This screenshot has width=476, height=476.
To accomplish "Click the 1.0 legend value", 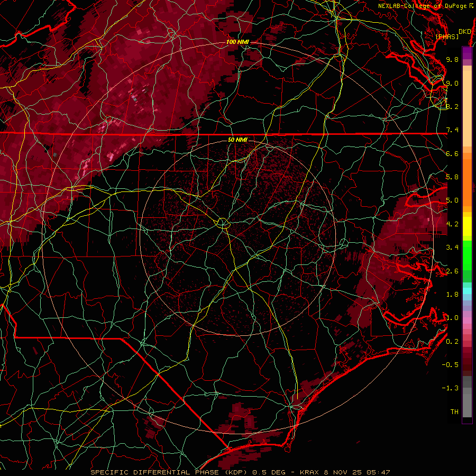I will (452, 318).
